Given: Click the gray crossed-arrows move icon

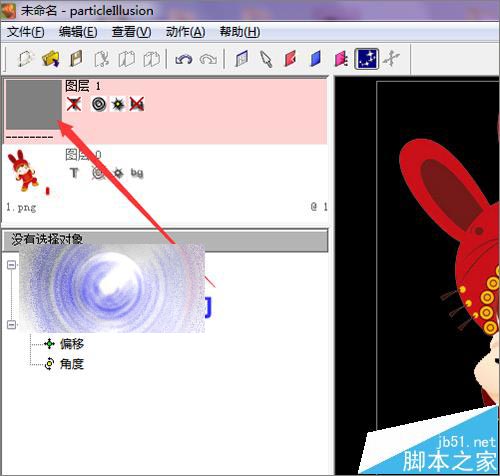Looking at the screenshot, I should click(391, 59).
